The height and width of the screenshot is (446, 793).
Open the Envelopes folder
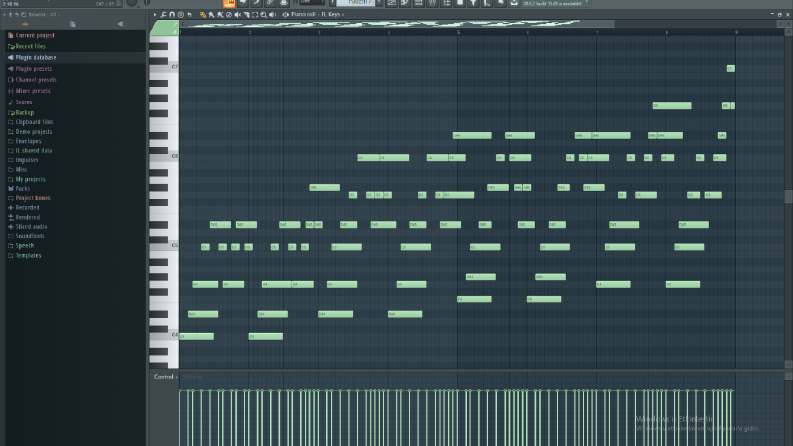point(28,141)
